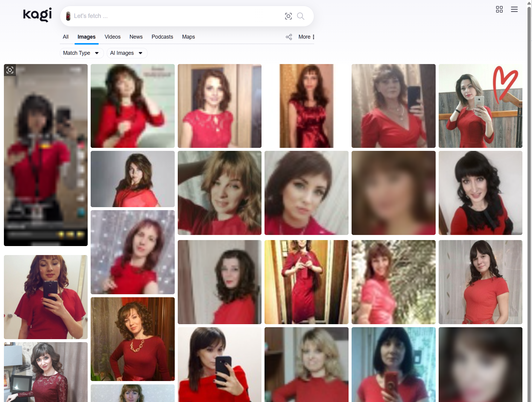Open reverse image search camera icon
This screenshot has width=532, height=402.
[288, 16]
